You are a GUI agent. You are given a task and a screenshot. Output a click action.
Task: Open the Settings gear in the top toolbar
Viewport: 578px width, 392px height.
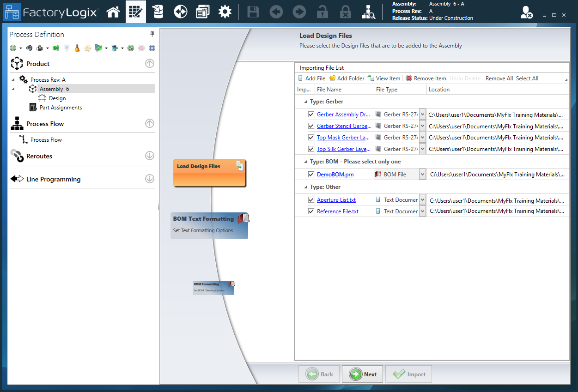click(225, 12)
